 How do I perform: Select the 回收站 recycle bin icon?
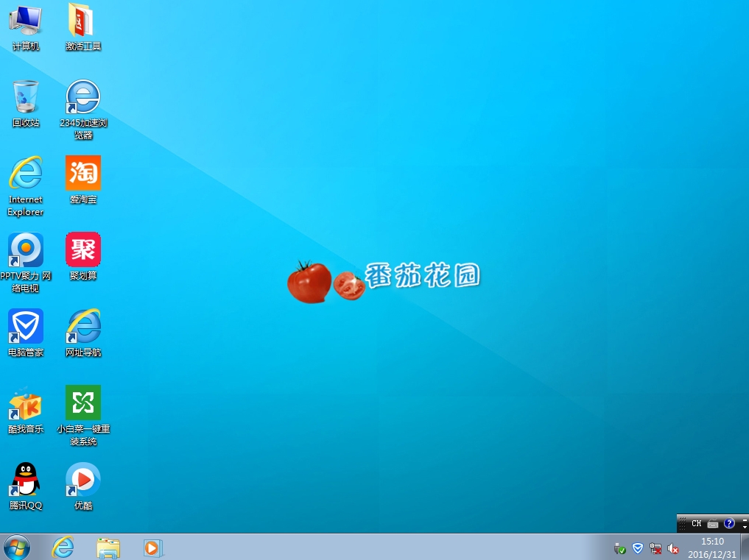point(26,103)
